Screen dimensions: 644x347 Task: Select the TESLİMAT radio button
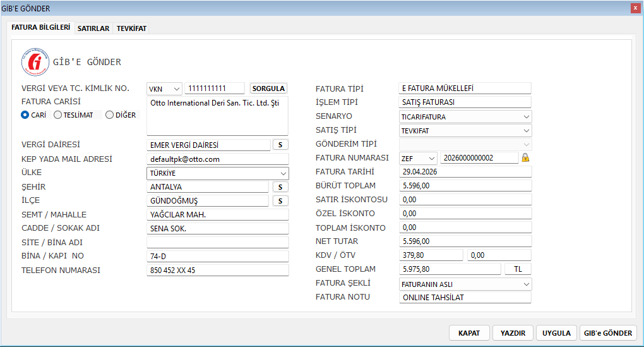pyautogui.click(x=58, y=115)
